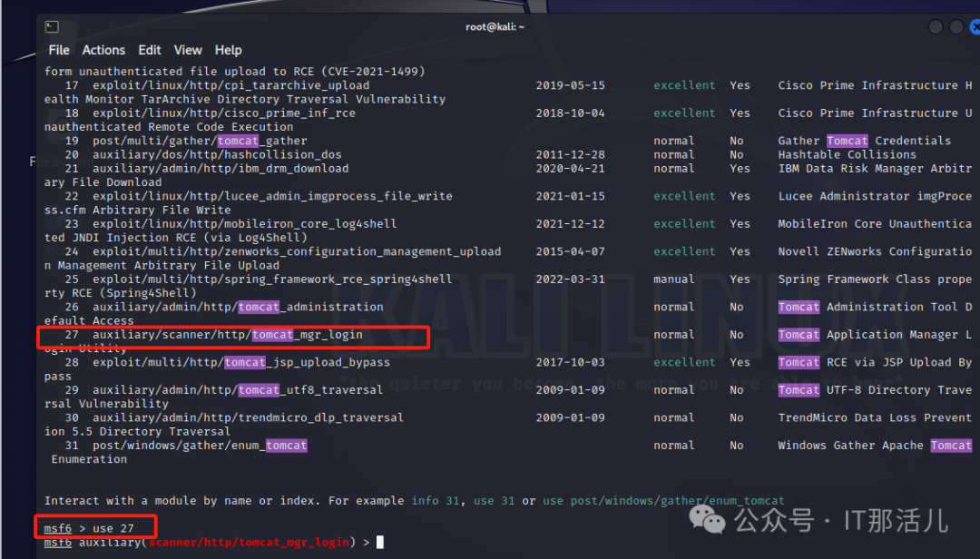
Task: Click the date 2021-01-15
Action: 570,196
